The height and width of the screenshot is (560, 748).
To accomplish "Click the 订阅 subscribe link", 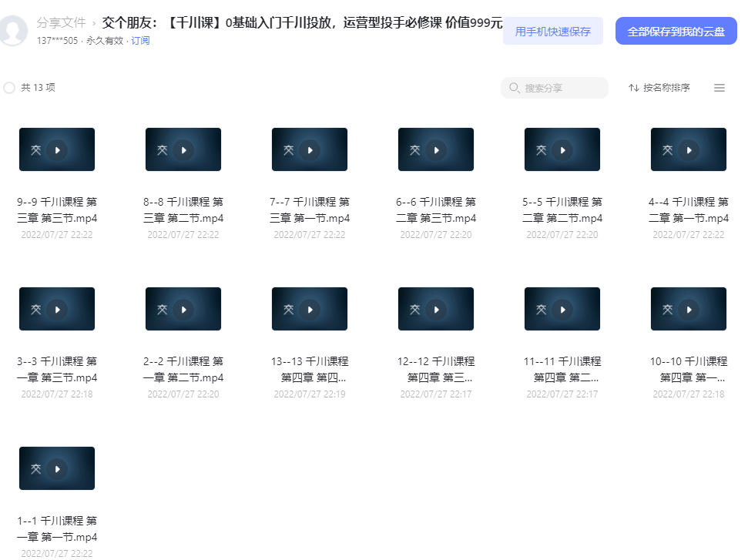I will 140,41.
